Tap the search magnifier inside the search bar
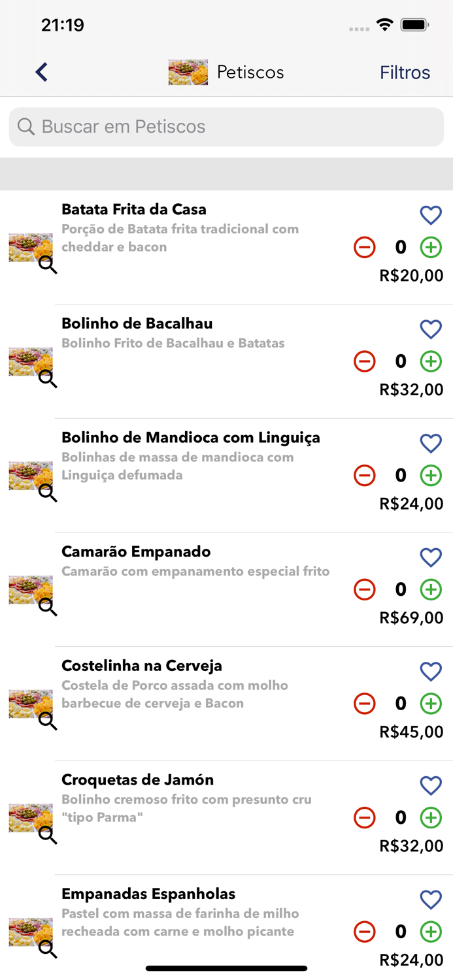 [25, 126]
